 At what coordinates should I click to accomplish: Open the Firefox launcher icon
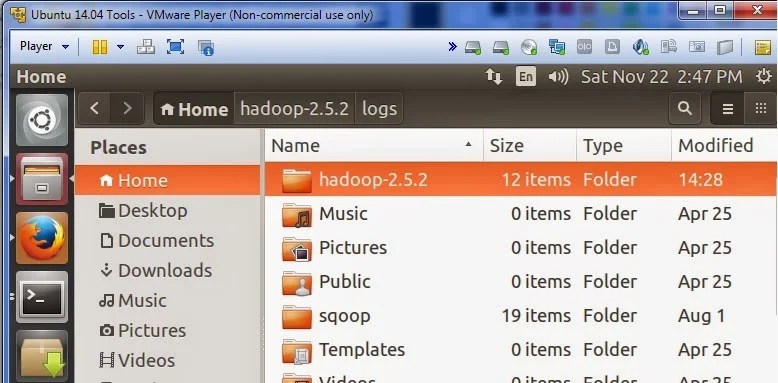point(42,238)
